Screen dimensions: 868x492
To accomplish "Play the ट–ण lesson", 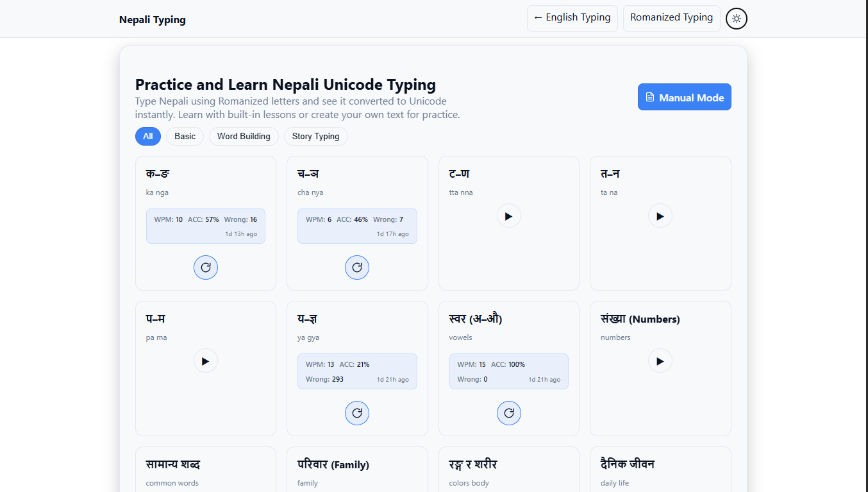I will [x=508, y=216].
